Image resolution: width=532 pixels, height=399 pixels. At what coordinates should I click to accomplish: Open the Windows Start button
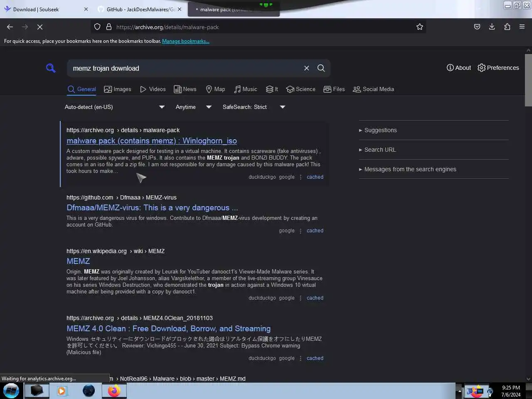tap(11, 391)
